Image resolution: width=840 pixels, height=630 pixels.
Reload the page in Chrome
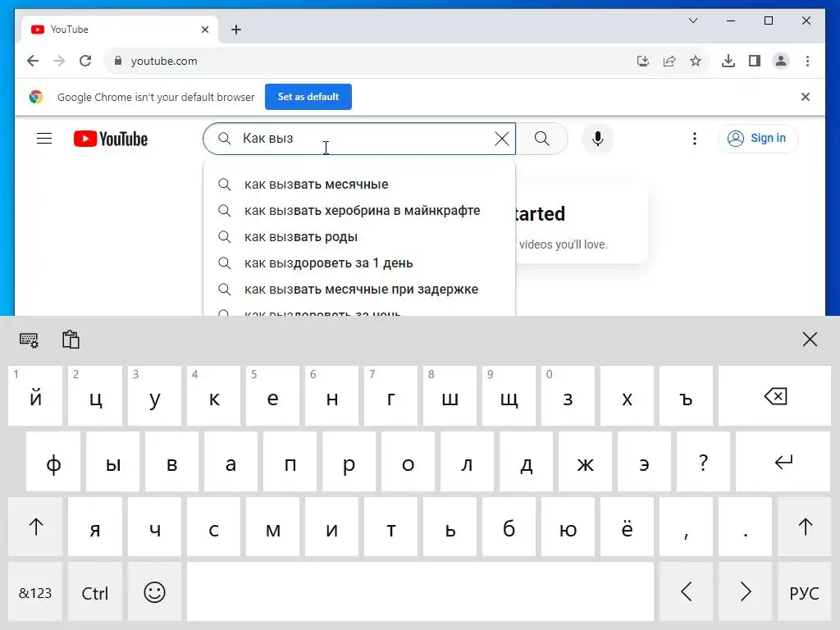(x=85, y=61)
